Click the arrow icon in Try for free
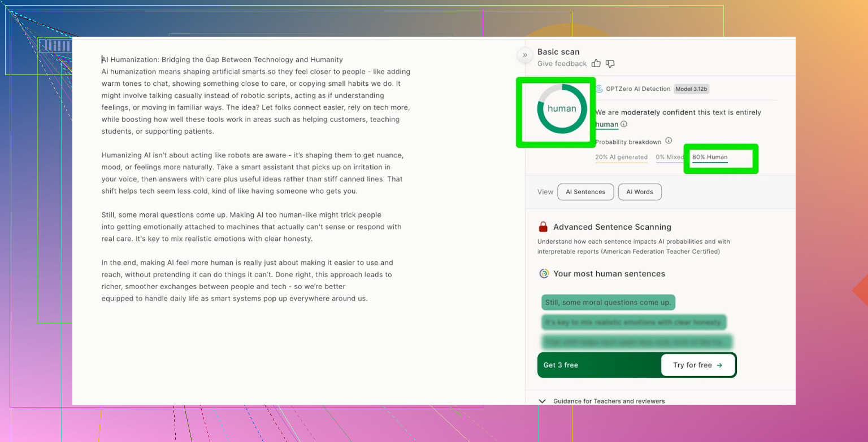Viewport: 868px width, 442px height. pyautogui.click(x=719, y=365)
